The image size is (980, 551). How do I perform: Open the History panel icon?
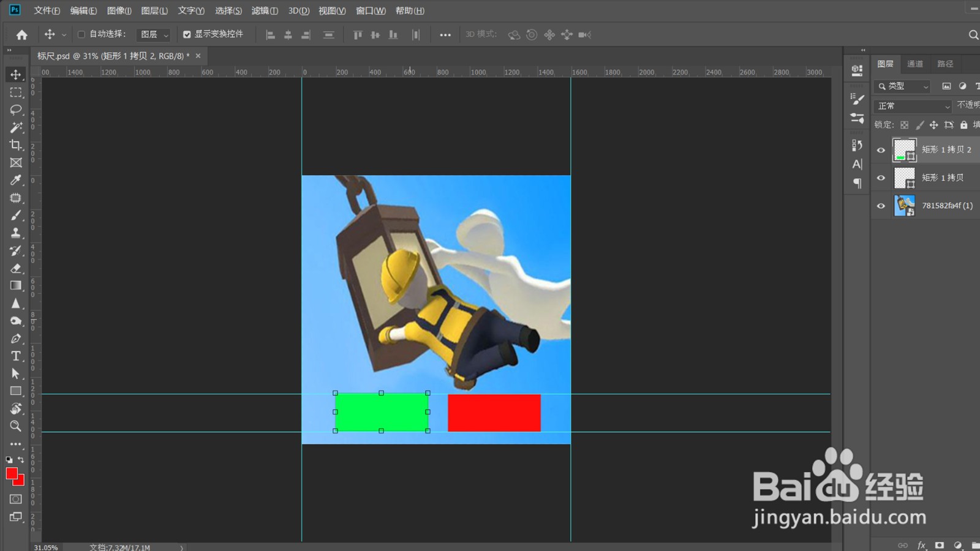point(858,145)
